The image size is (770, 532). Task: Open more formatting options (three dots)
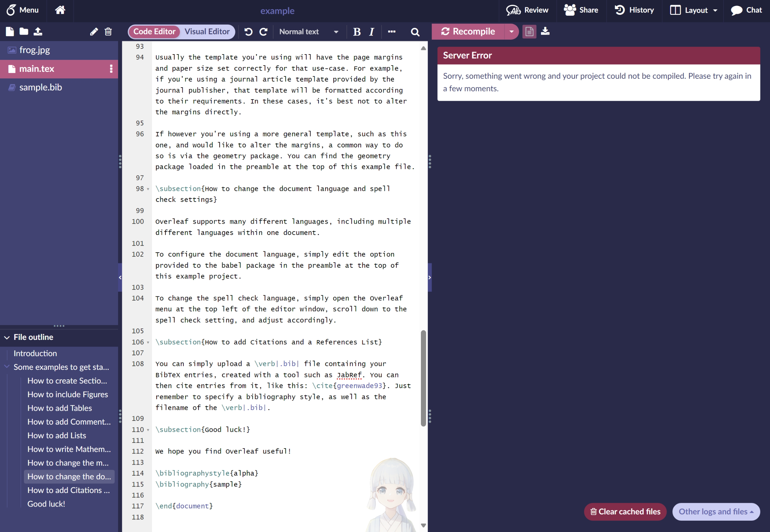click(392, 32)
